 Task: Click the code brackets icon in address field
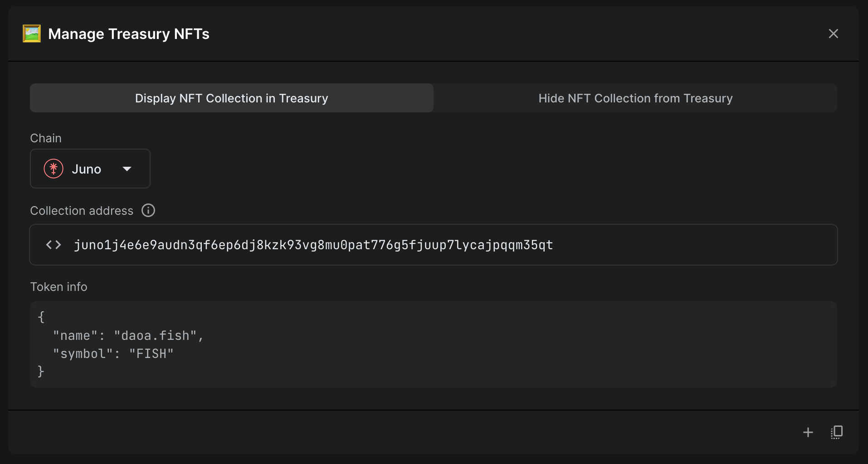point(54,245)
